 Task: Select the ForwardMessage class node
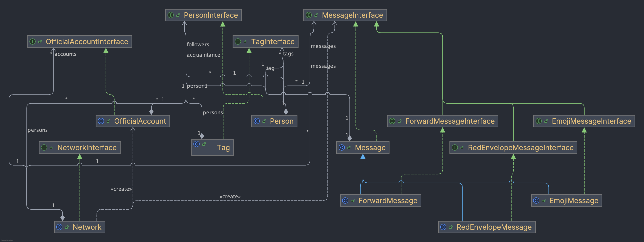[x=388, y=200]
